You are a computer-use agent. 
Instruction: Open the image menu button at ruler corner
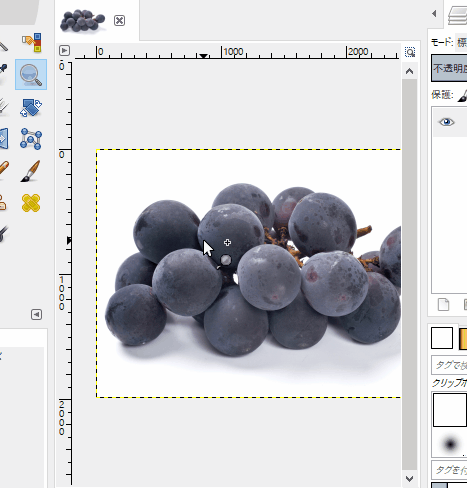(x=64, y=51)
